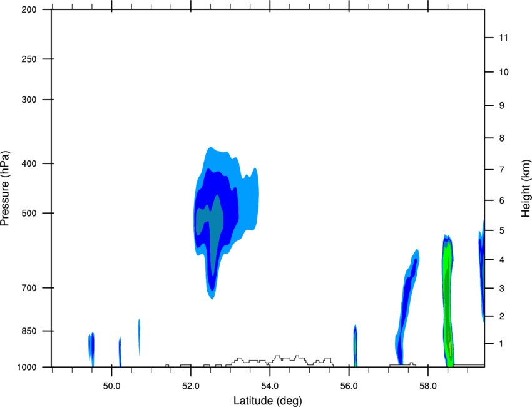Click the teal core of the large contour

213,224
